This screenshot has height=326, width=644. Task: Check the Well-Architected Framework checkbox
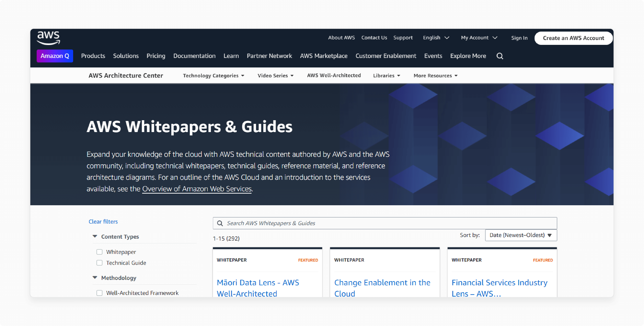99,293
